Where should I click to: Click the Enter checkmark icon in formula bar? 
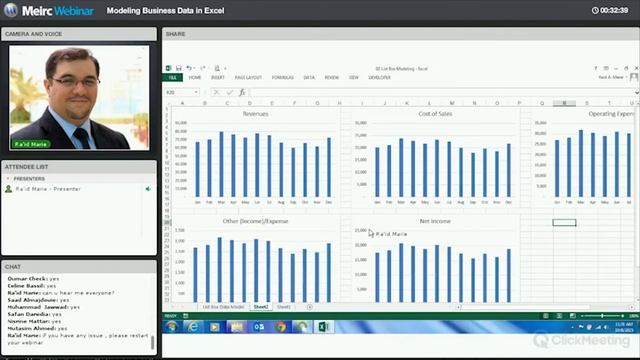click(x=229, y=93)
